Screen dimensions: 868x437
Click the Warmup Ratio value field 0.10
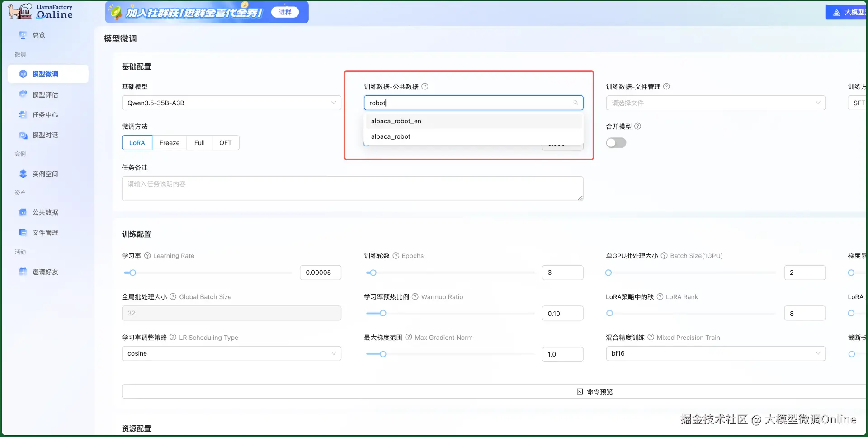click(x=563, y=313)
